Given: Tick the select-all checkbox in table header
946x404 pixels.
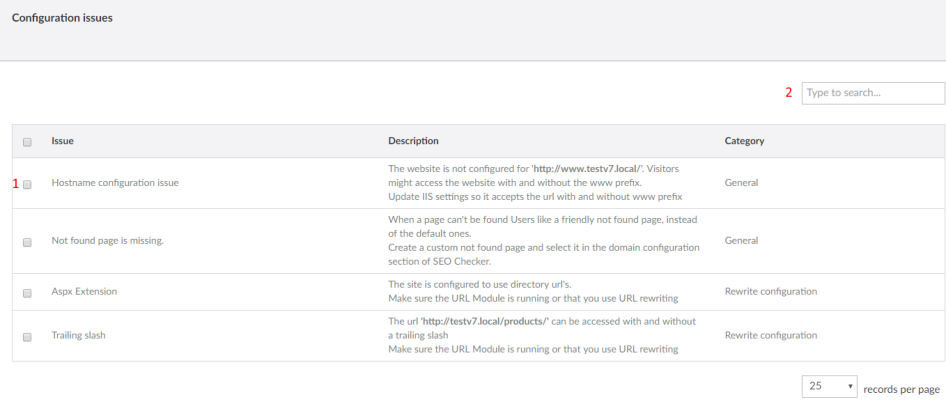Looking at the screenshot, I should pos(27,142).
